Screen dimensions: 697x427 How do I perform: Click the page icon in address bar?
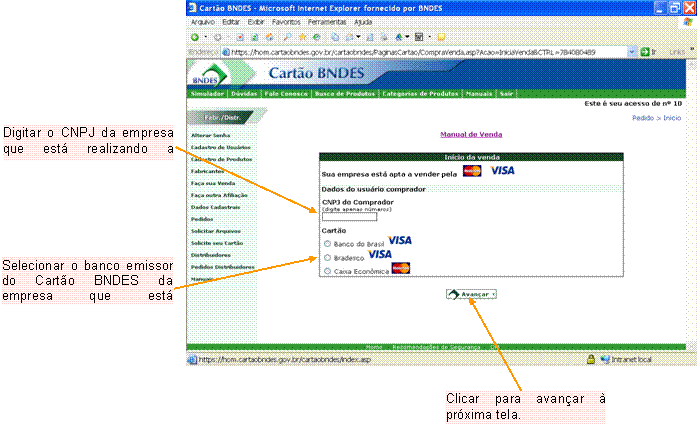point(226,52)
